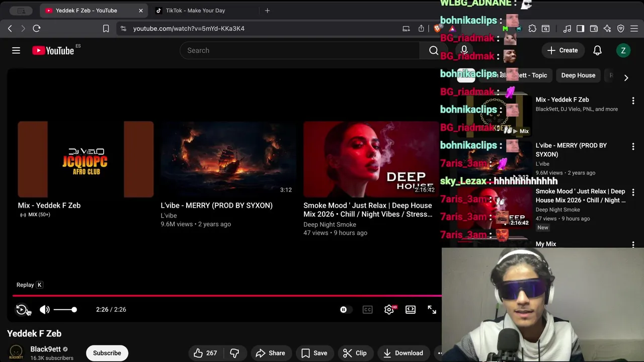Open the Leo AI sparkle icon
644x362 pixels.
tap(607, 29)
